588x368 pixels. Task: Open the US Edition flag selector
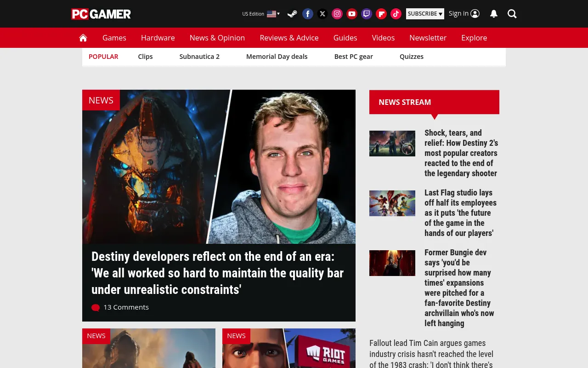point(261,14)
